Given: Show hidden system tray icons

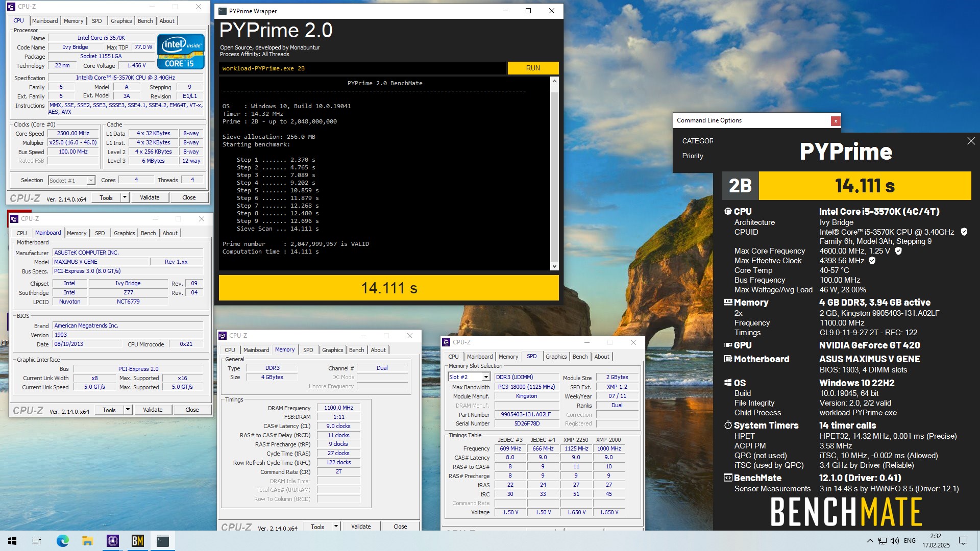Looking at the screenshot, I should point(870,541).
